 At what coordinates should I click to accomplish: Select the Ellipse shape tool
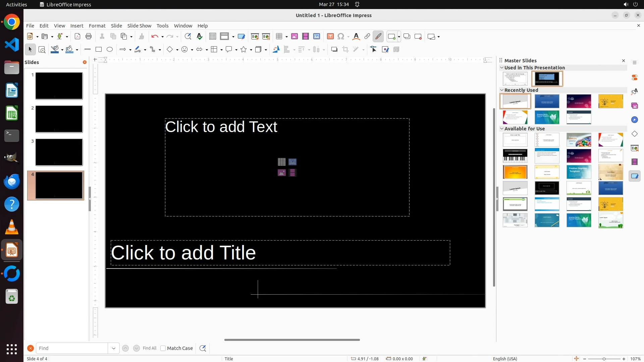click(x=110, y=50)
